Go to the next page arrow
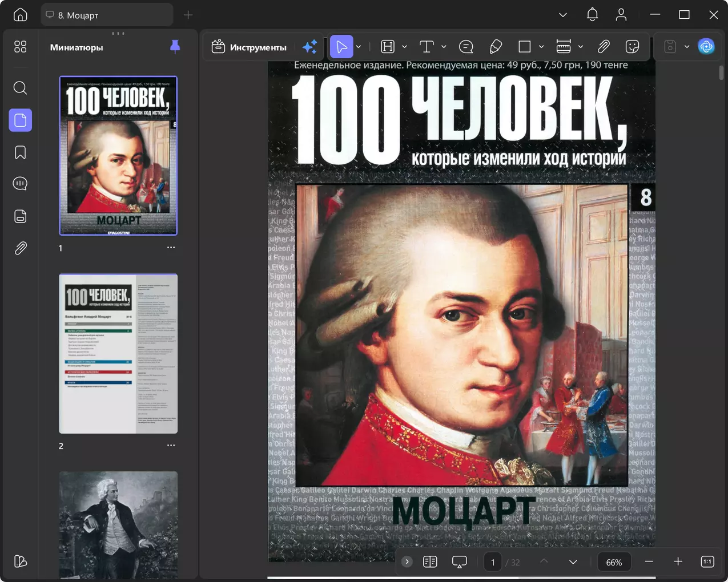This screenshot has width=728, height=582. 573,562
